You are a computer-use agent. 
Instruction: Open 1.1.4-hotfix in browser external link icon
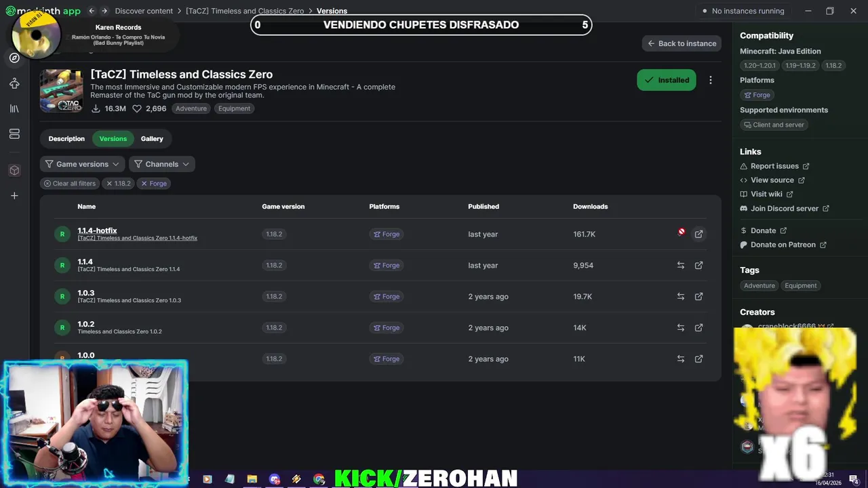(x=698, y=234)
